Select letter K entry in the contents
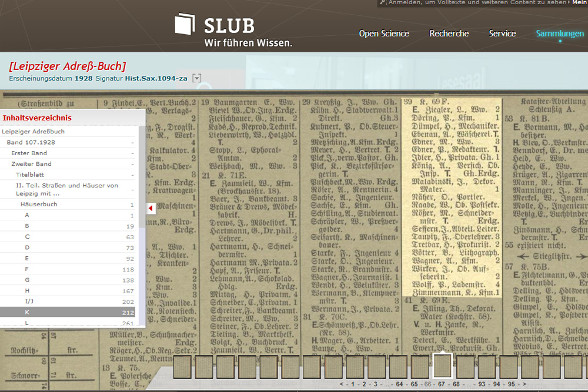This screenshot has width=588, height=392. (27, 312)
